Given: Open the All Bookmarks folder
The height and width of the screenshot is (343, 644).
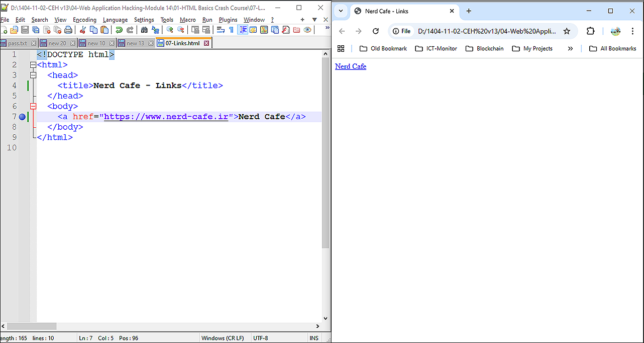Looking at the screenshot, I should point(612,49).
